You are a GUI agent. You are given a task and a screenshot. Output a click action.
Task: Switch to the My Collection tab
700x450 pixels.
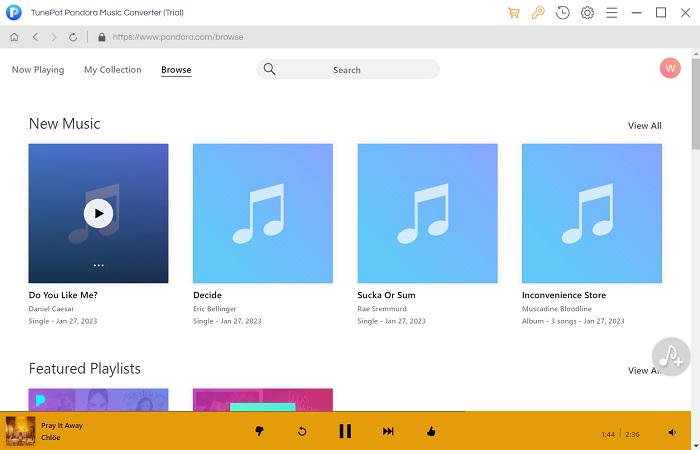pos(112,70)
